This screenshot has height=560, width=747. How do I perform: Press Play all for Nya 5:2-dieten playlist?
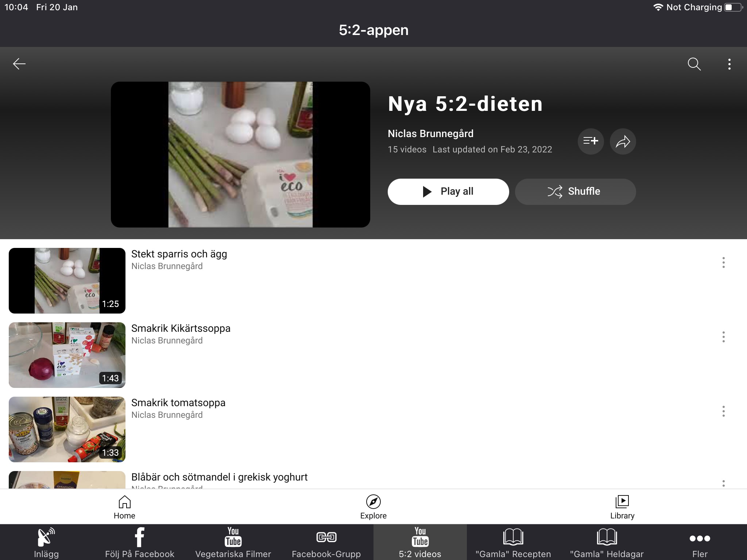[x=448, y=191]
